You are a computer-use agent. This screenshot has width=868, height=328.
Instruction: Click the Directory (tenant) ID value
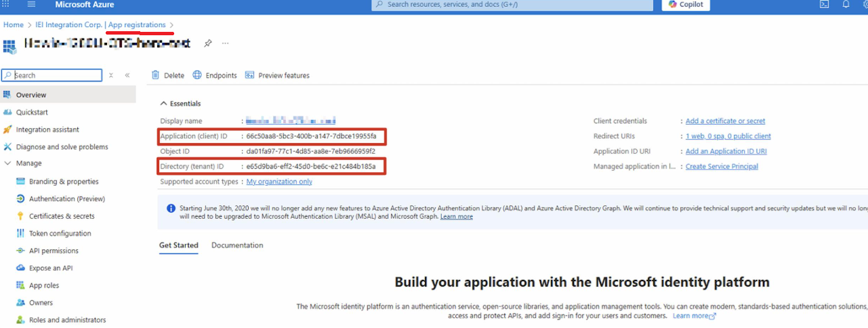(310, 166)
